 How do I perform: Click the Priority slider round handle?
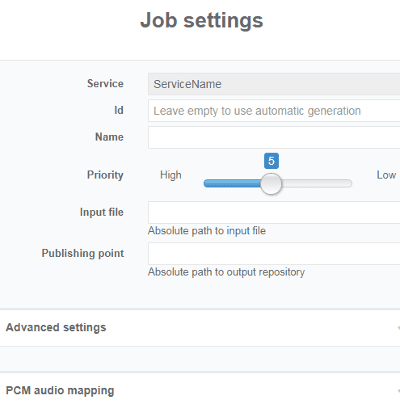pyautogui.click(x=271, y=184)
